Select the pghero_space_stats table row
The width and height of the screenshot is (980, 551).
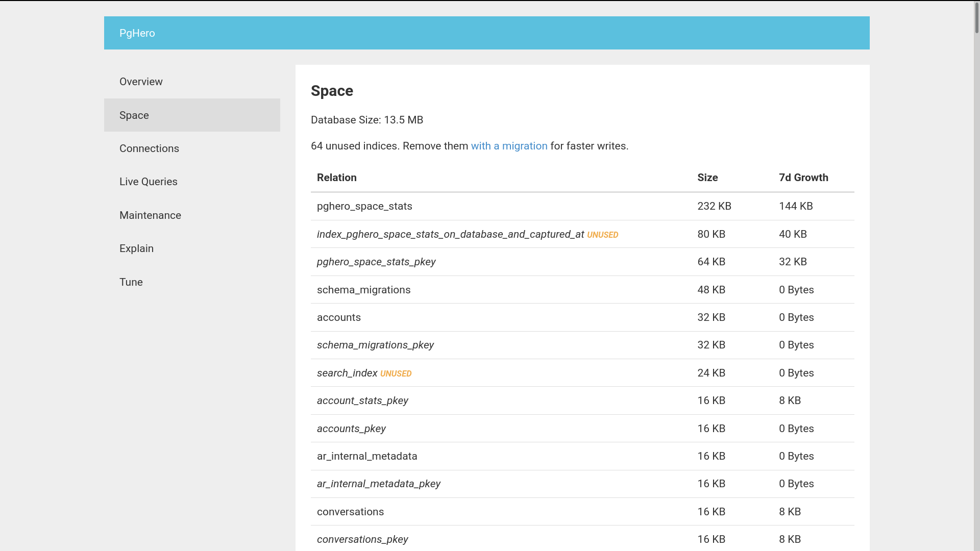(x=364, y=206)
